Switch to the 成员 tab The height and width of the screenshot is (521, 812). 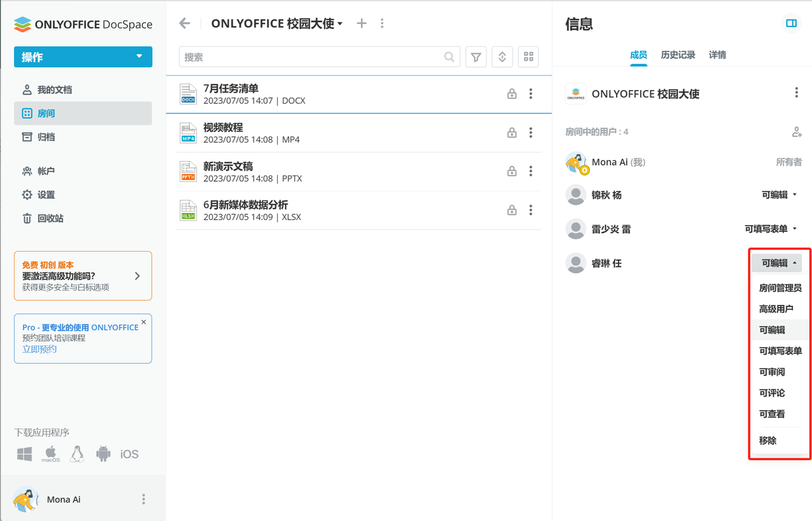coord(638,55)
